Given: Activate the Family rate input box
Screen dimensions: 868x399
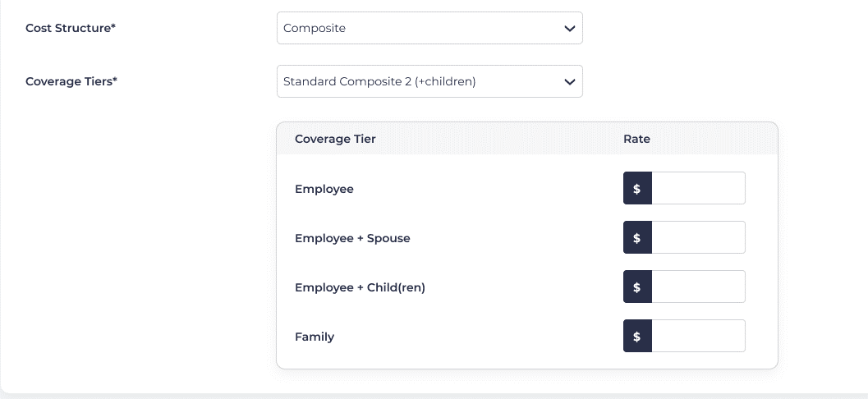Looking at the screenshot, I should (698, 336).
